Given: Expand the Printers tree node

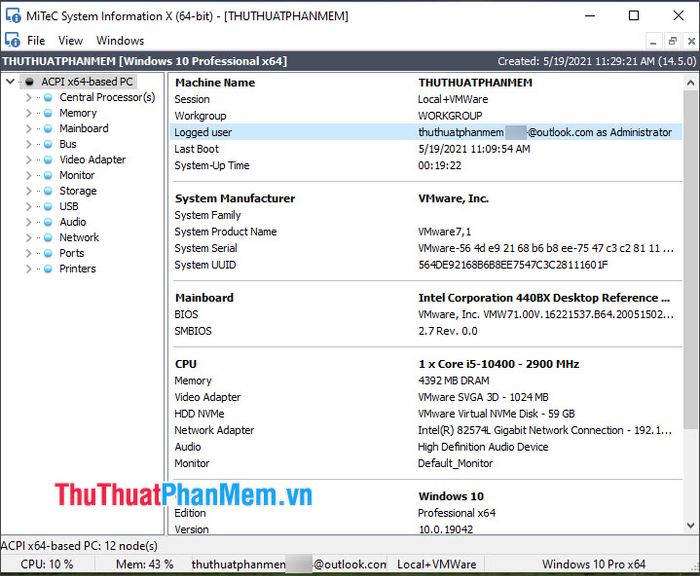Looking at the screenshot, I should coord(29,269).
